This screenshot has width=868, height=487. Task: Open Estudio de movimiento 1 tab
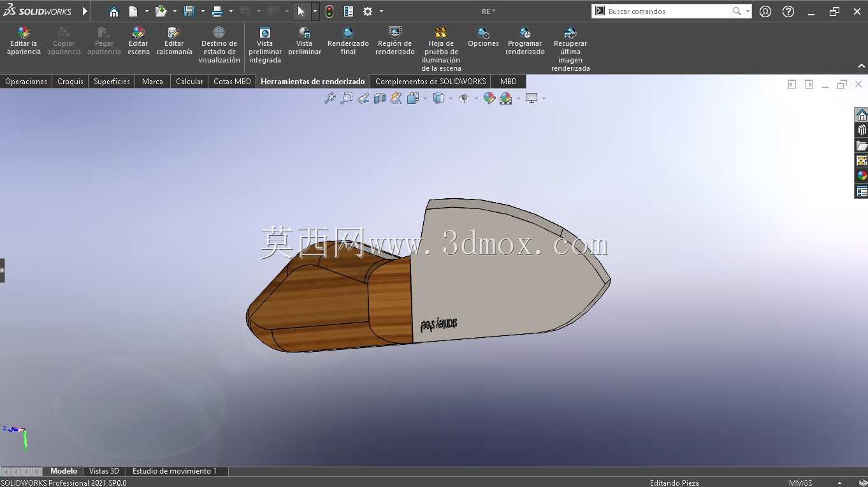coord(175,471)
